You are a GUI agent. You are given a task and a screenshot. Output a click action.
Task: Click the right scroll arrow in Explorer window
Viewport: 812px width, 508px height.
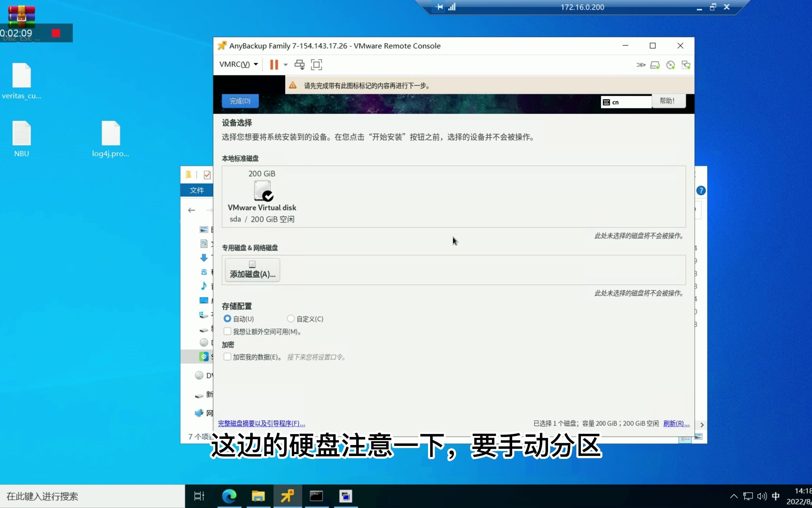[x=702, y=425]
